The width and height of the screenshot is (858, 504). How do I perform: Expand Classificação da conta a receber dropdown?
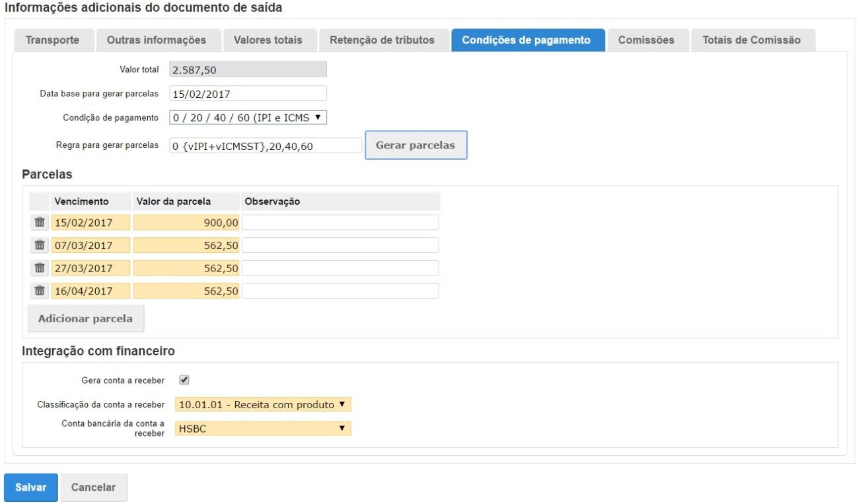click(263, 405)
